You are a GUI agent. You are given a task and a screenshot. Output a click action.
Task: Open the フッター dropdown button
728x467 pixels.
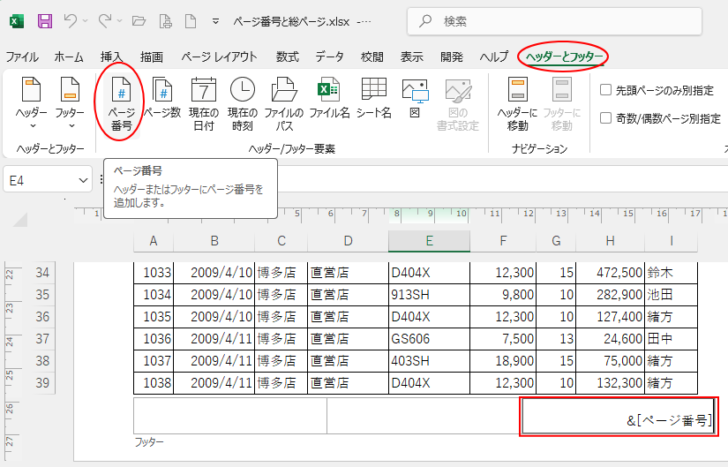tap(70, 103)
